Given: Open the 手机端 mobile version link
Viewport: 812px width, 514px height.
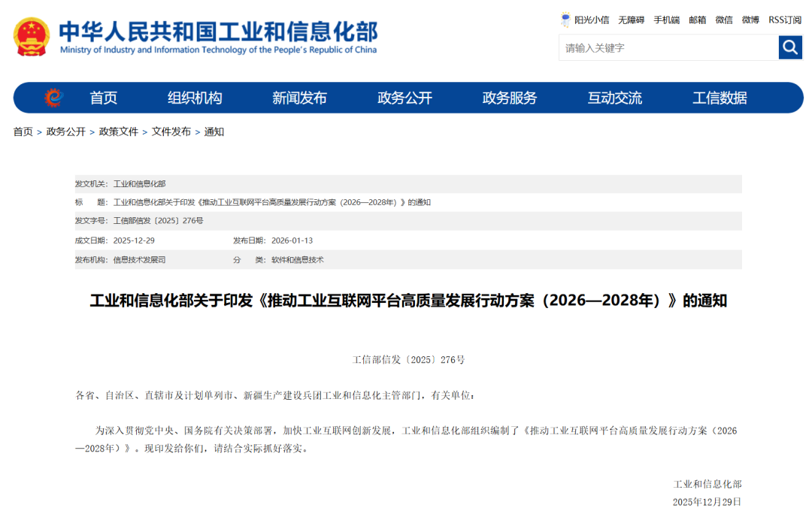Looking at the screenshot, I should (x=666, y=20).
